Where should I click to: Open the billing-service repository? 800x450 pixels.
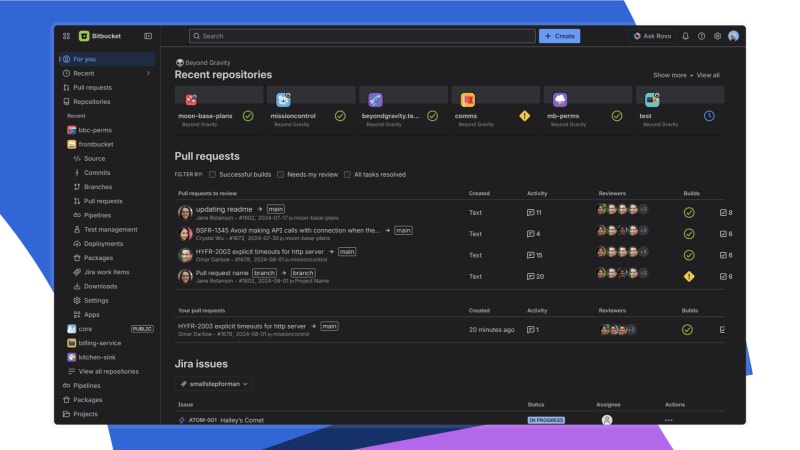[99, 343]
